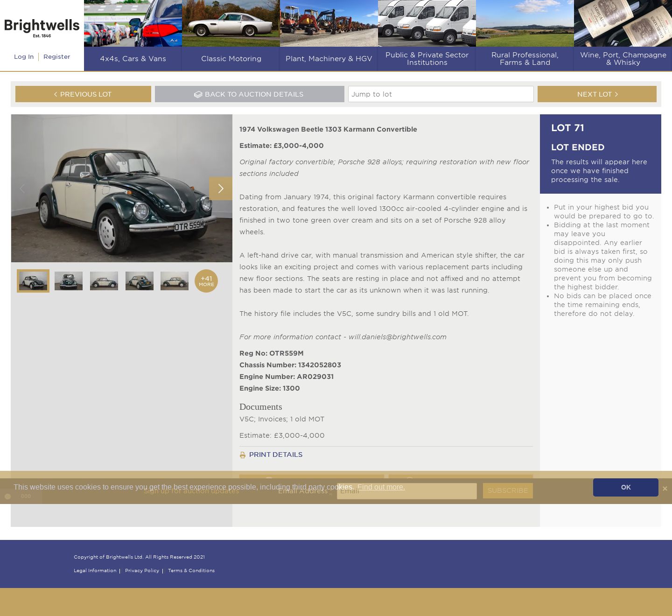Screen dimensions: 672x616
Task: Go to the Next Lot
Action: click(x=597, y=94)
